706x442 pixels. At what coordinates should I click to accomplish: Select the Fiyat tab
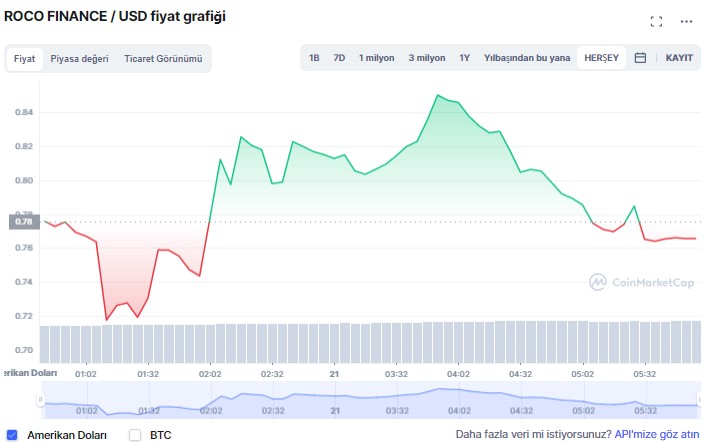[x=24, y=59]
